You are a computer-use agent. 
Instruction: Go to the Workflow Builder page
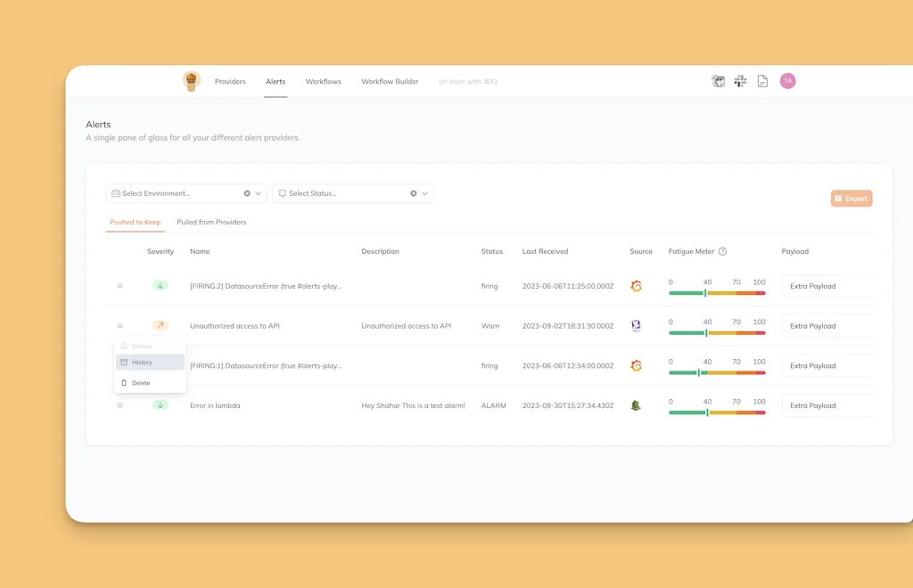pos(390,81)
